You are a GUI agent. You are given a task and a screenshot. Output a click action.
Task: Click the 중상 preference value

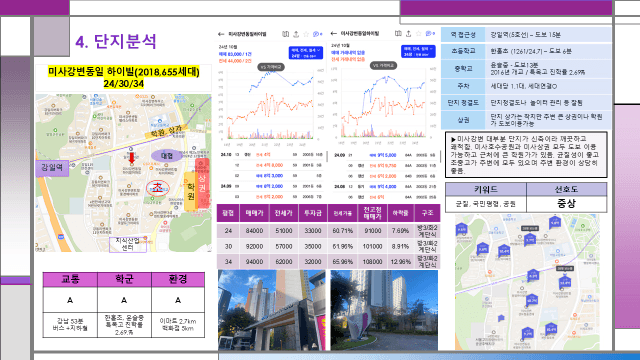click(567, 204)
